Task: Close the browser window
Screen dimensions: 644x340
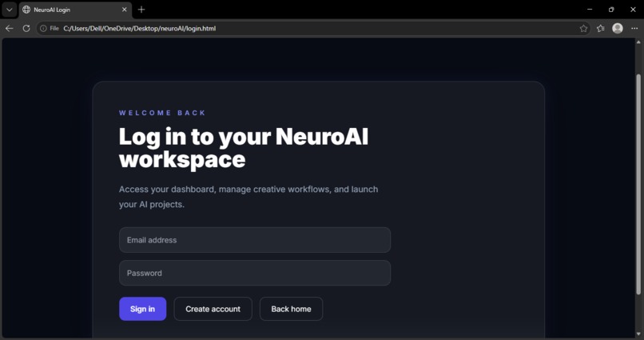Action: (x=633, y=10)
